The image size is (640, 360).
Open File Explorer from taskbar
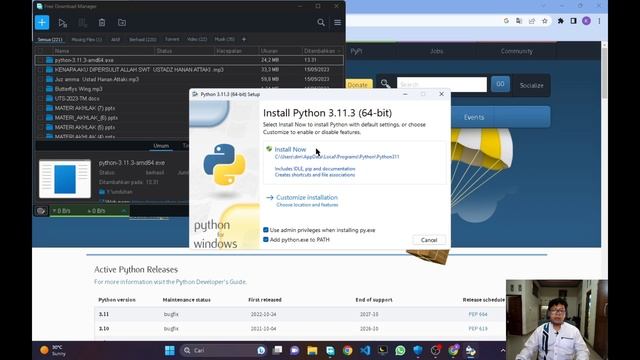(x=312, y=350)
